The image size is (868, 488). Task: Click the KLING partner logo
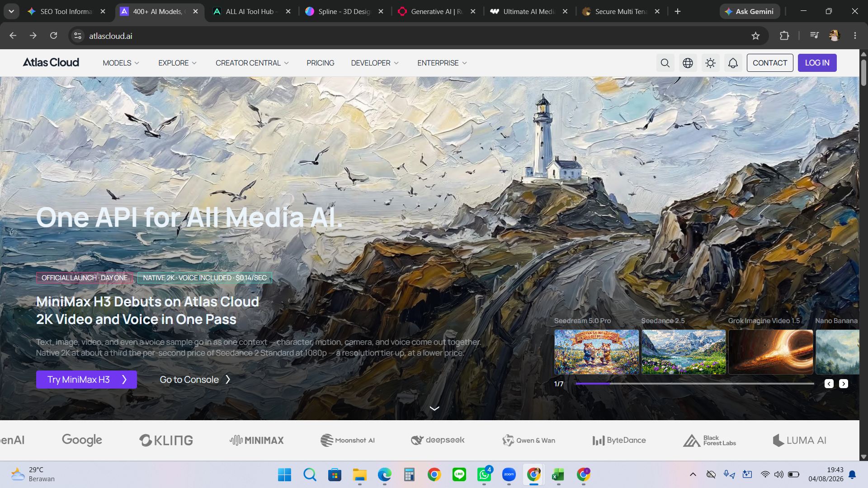[166, 440]
